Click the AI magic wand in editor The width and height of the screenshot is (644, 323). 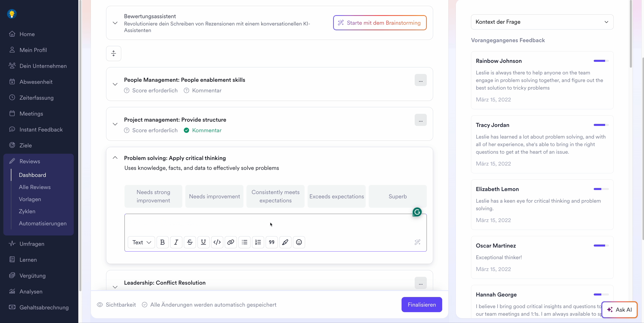[x=417, y=242]
